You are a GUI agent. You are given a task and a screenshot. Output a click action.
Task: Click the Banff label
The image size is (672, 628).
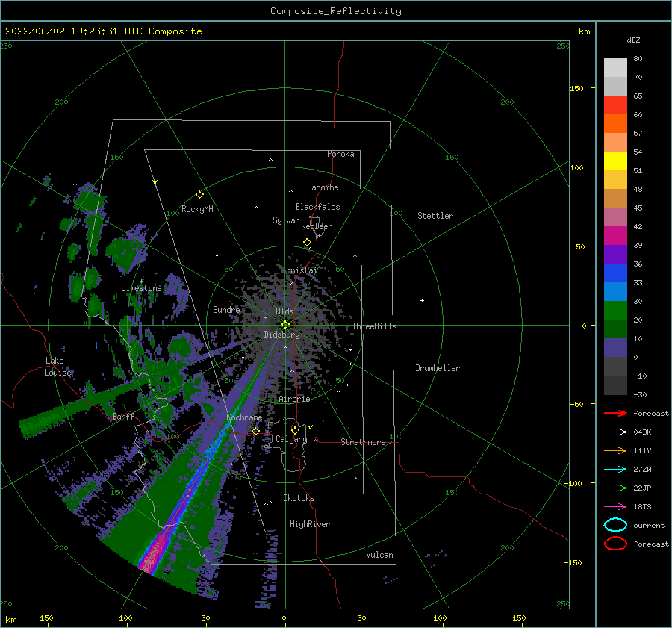click(123, 416)
